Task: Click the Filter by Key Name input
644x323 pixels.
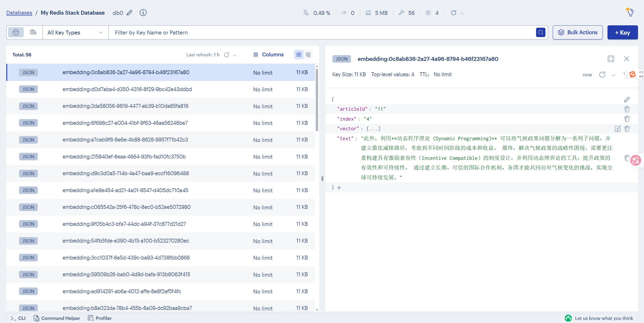Action: click(x=321, y=32)
